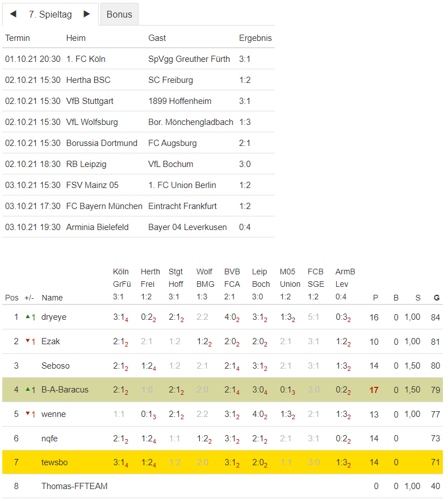Sort by the G total column

436,298
